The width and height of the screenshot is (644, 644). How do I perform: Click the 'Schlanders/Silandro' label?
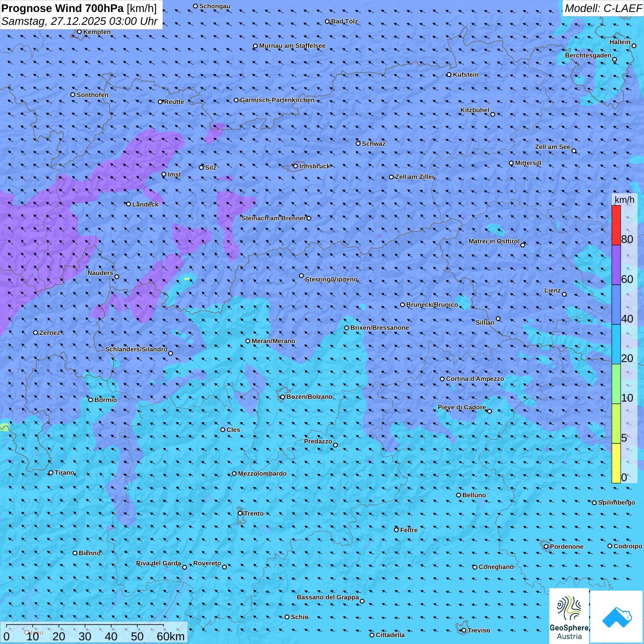click(136, 349)
